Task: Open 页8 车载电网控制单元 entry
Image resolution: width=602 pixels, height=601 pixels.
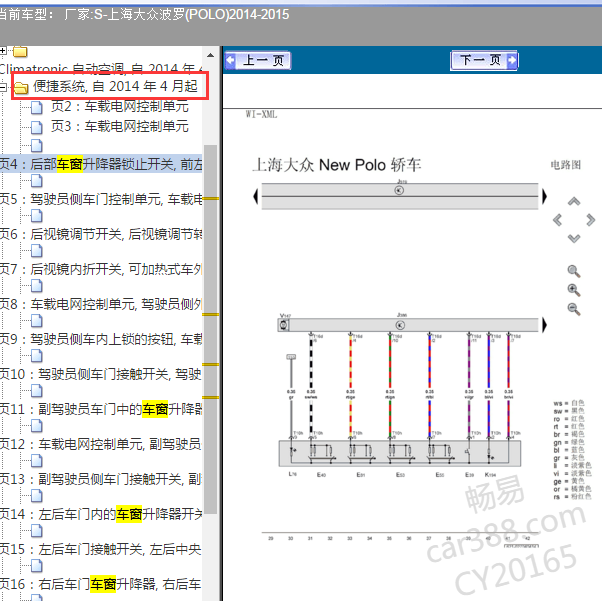Action: [x=101, y=304]
